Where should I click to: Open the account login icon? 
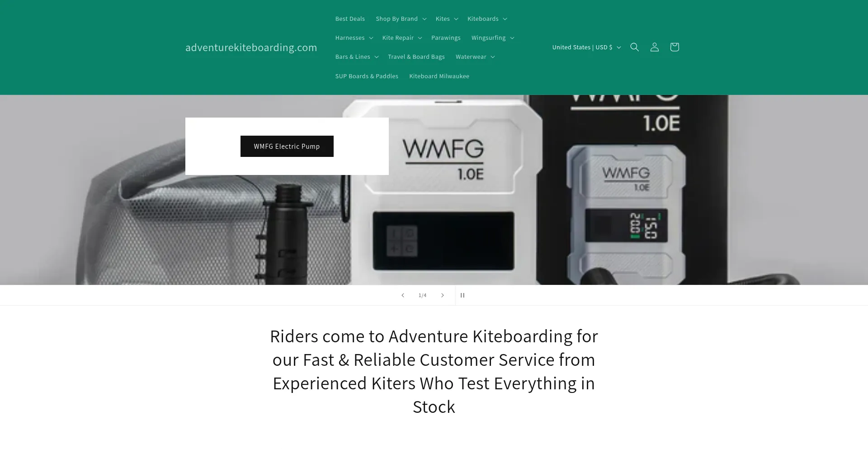[654, 47]
